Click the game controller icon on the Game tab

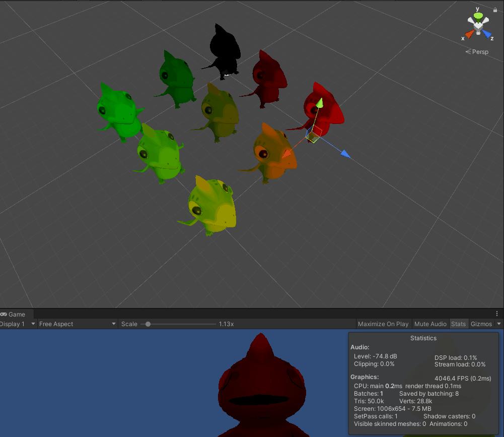[x=4, y=314]
